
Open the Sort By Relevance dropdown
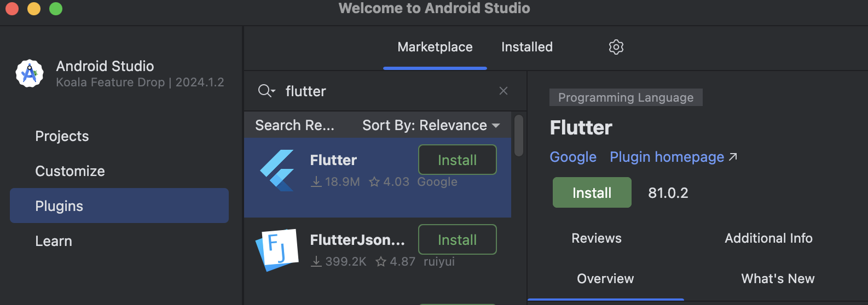click(431, 125)
